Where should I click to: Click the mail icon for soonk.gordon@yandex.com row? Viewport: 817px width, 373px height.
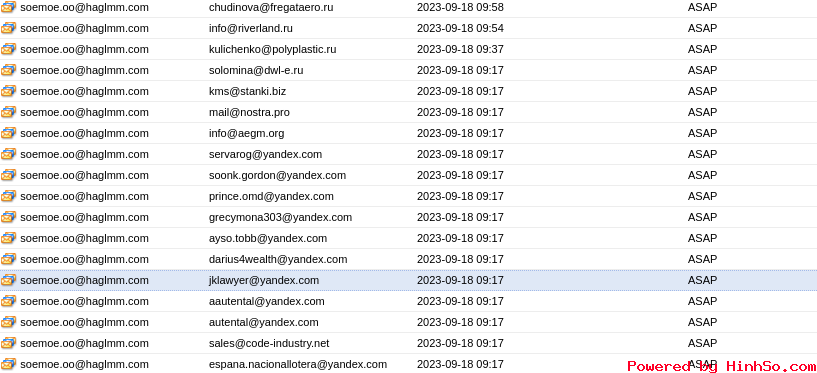pos(8,175)
